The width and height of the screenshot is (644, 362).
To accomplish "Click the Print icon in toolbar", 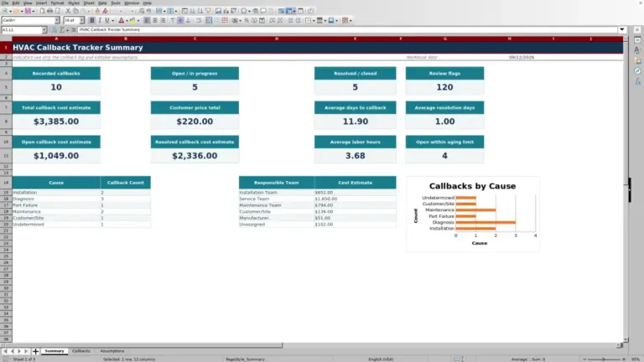I will (49, 11).
